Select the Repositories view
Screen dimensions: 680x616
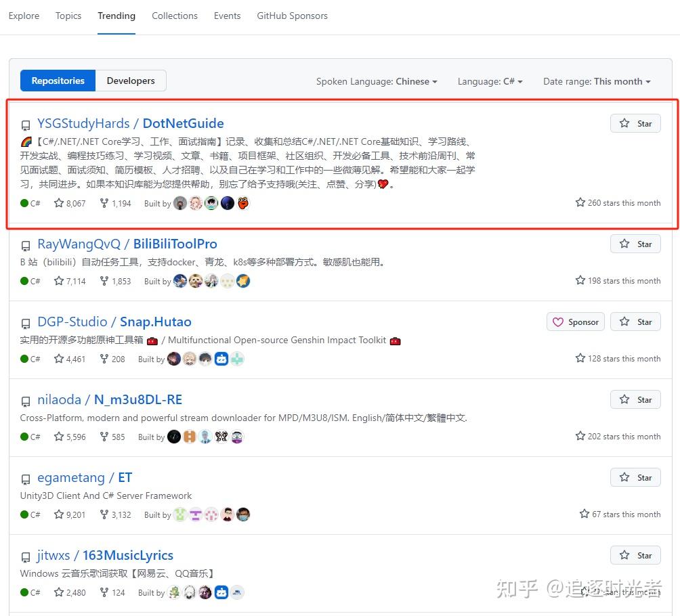(x=58, y=80)
